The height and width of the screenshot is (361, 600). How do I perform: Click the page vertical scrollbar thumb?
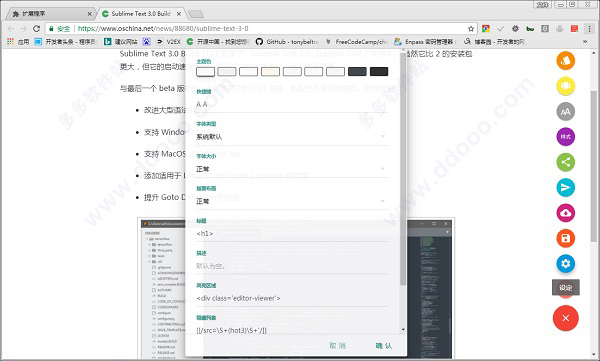click(x=593, y=167)
